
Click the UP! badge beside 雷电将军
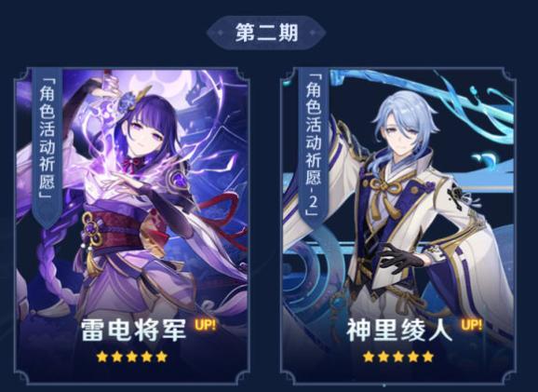click(205, 325)
